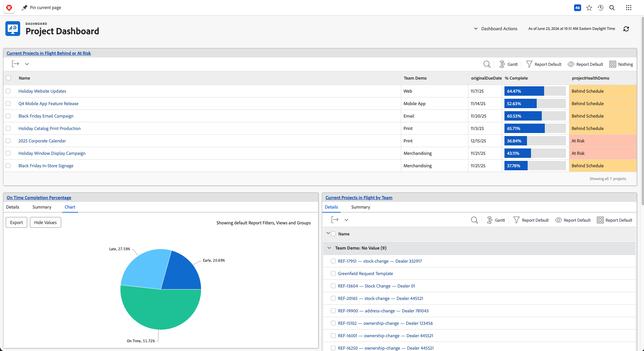The height and width of the screenshot is (351, 644).
Task: Open filter Report Default in Projects by Team
Action: pos(531,220)
